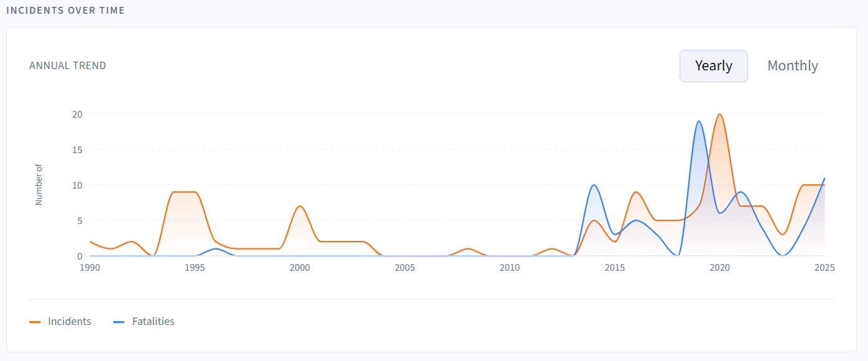The width and height of the screenshot is (868, 361).
Task: Click the Fatalities endpoint at 2025
Action: (x=824, y=179)
